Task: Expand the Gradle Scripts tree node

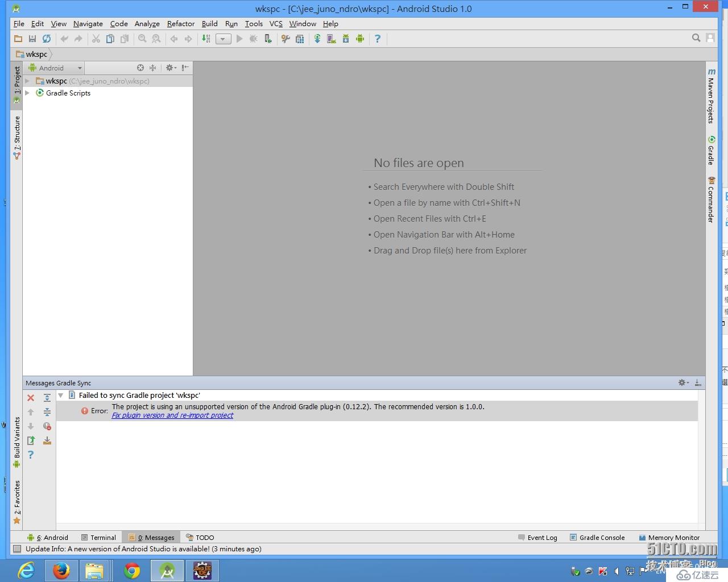Action: [27, 93]
